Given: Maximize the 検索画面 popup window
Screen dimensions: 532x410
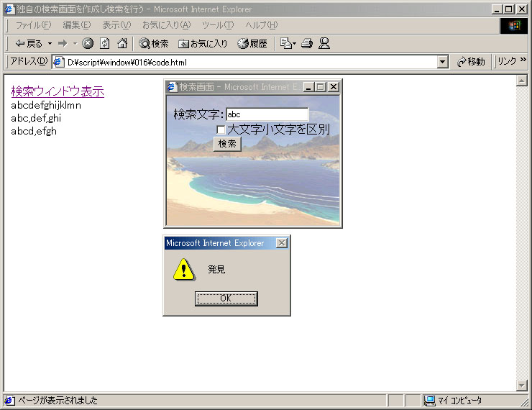Looking at the screenshot, I should tap(320, 87).
